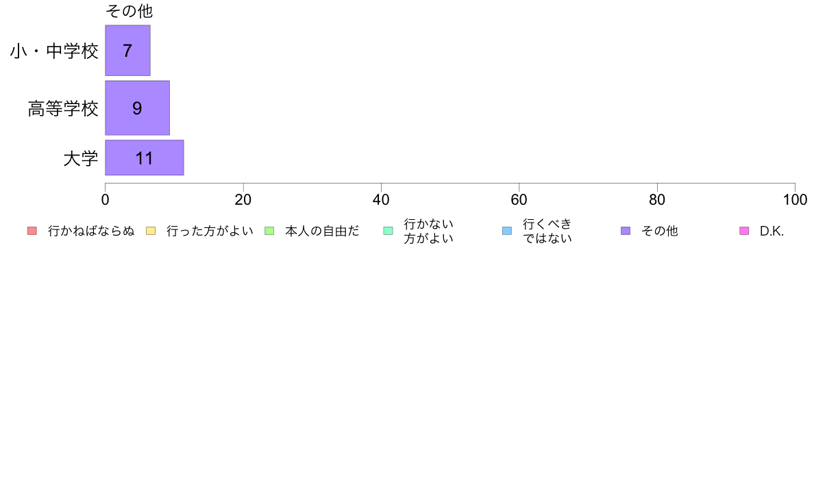Viewport: 814px width, 504px height.
Task: Click the 小・中学校 row label
Action: pyautogui.click(x=55, y=51)
